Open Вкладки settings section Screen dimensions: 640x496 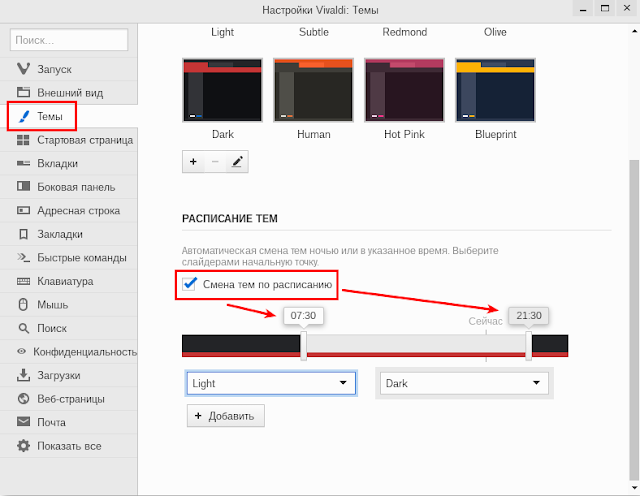coord(69,163)
